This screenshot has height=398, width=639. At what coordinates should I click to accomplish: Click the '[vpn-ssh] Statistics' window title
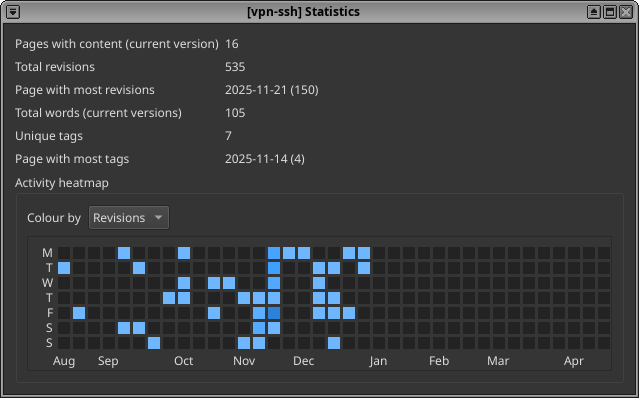(304, 12)
